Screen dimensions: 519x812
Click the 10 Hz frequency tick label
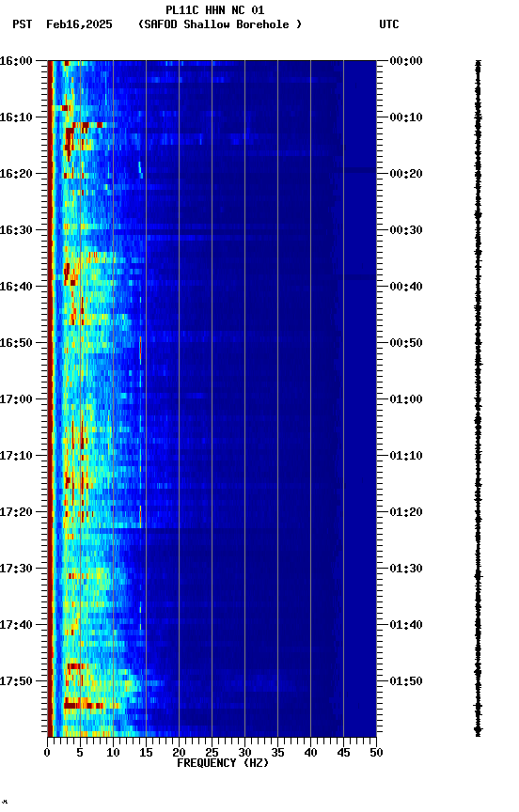[113, 753]
